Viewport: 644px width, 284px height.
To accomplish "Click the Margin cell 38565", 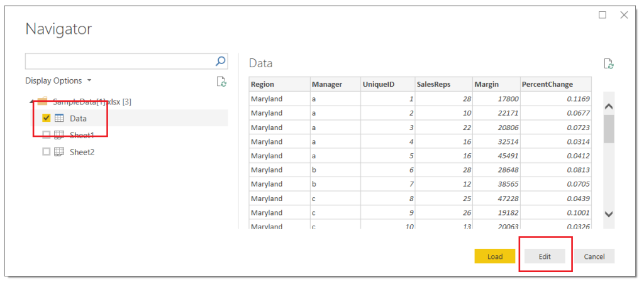I will pos(496,184).
